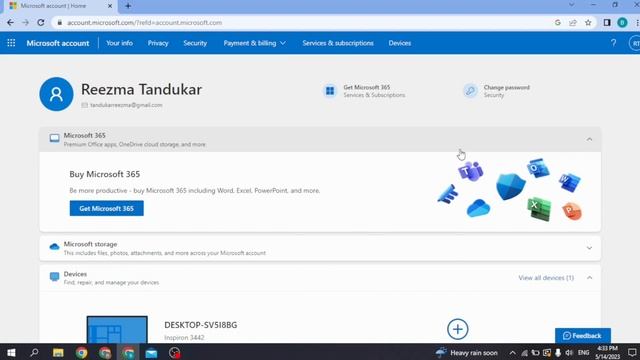Viewport: 640px width, 360px height.
Task: Open a new browser tab
Action: (x=128, y=6)
